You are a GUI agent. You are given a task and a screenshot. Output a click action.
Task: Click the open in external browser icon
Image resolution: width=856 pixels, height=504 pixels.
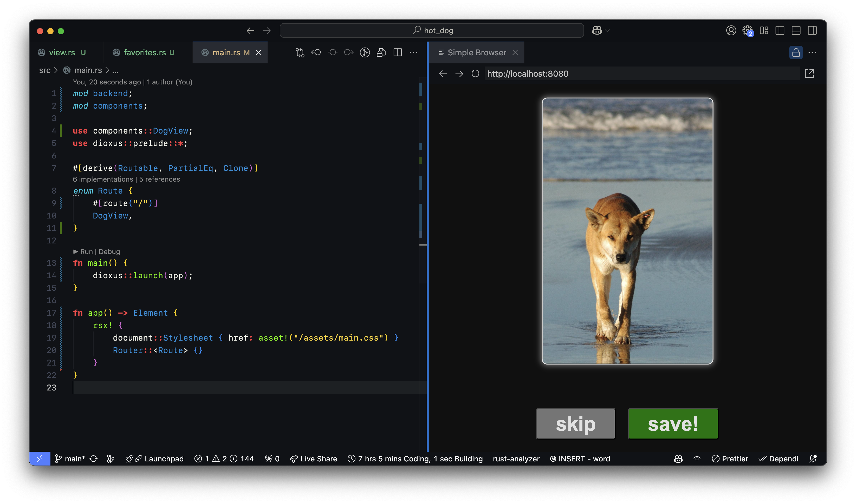(809, 73)
